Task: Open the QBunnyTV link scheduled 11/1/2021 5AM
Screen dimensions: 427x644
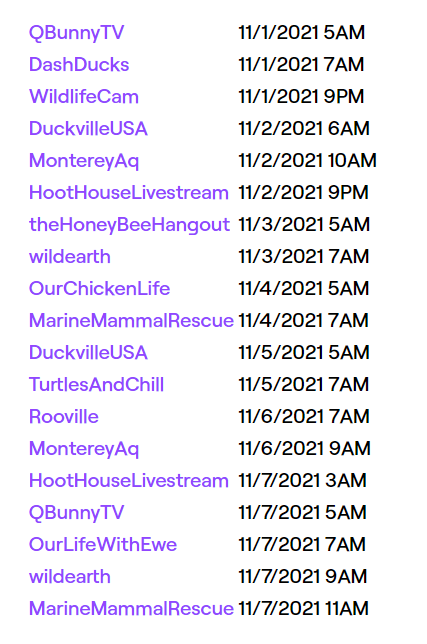Action: 76,33
